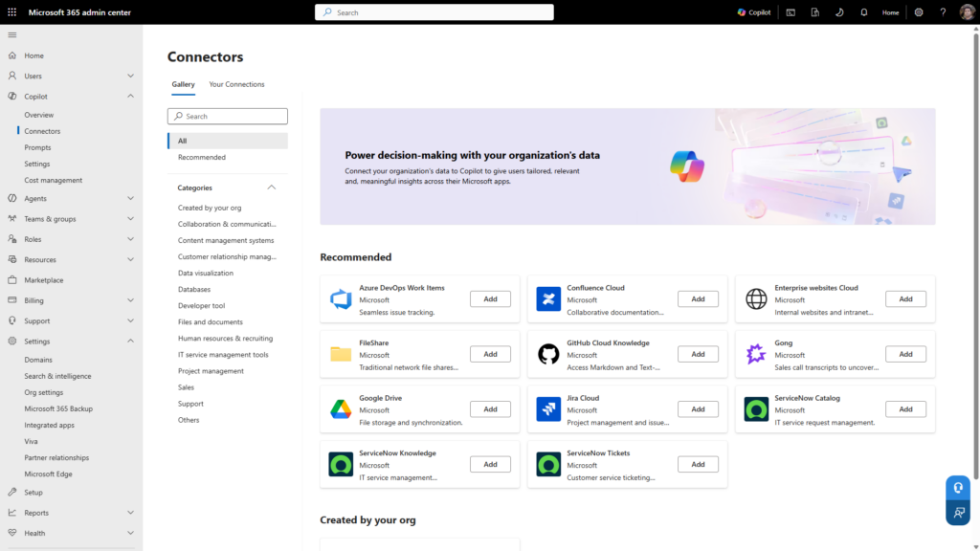
Task: Click the GitHub Cloud Knowledge icon
Action: point(548,354)
